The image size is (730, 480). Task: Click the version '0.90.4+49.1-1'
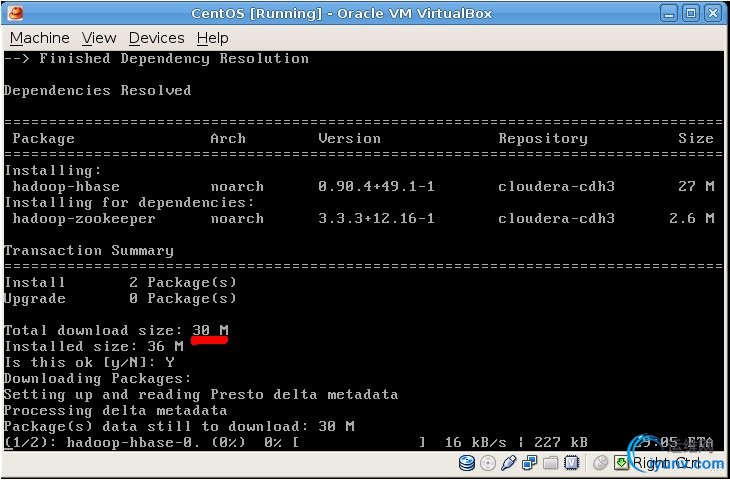pos(376,187)
